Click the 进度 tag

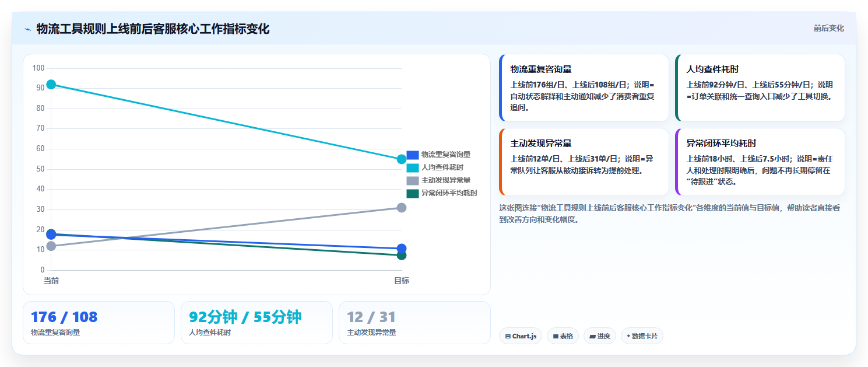click(x=600, y=336)
